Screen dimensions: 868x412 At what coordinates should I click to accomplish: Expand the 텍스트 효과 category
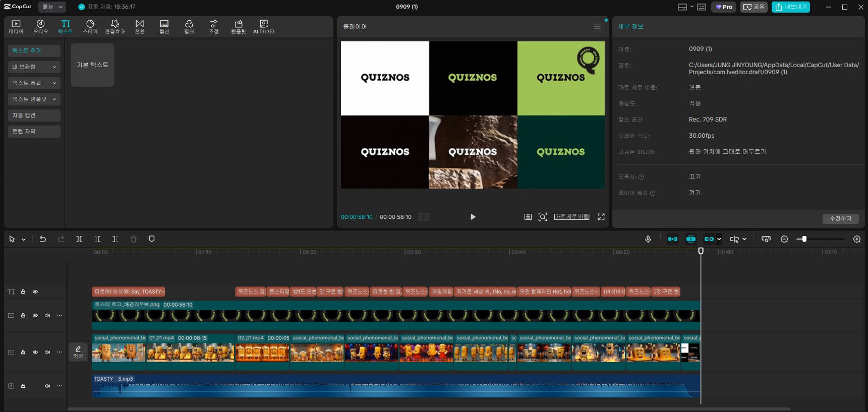click(34, 83)
